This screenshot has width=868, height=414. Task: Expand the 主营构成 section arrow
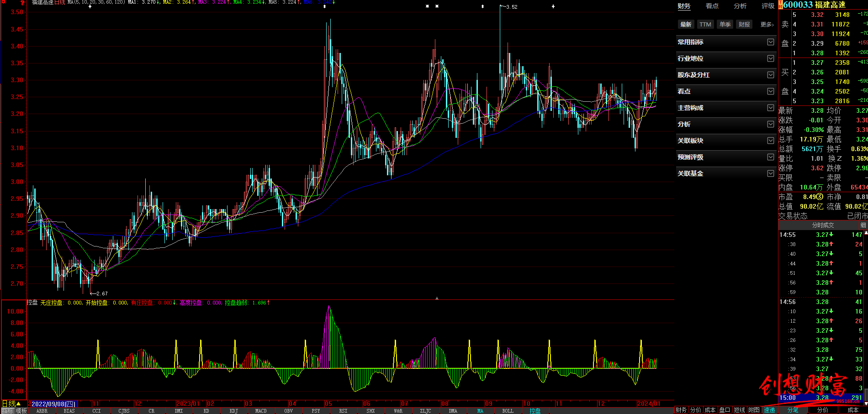pyautogui.click(x=771, y=108)
